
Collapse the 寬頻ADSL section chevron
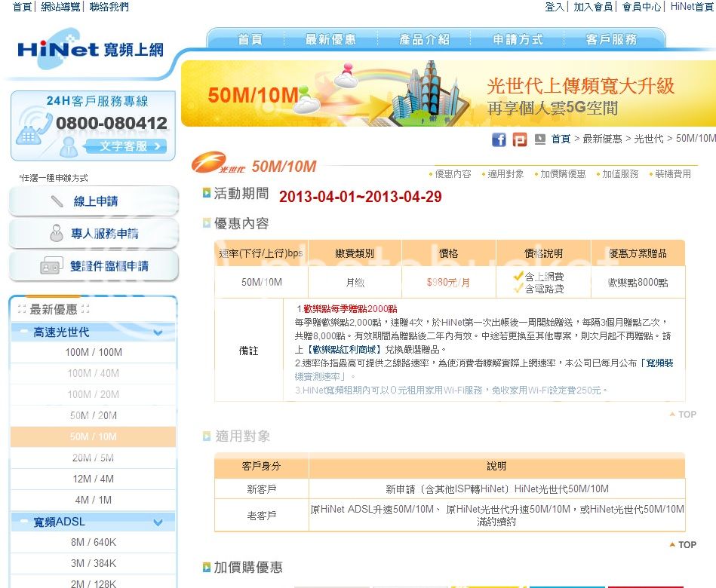158,522
